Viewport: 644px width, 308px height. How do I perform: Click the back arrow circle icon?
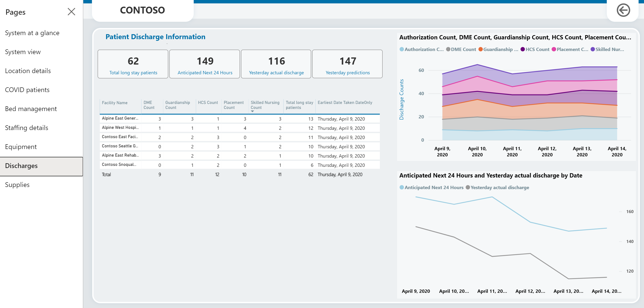tap(623, 10)
